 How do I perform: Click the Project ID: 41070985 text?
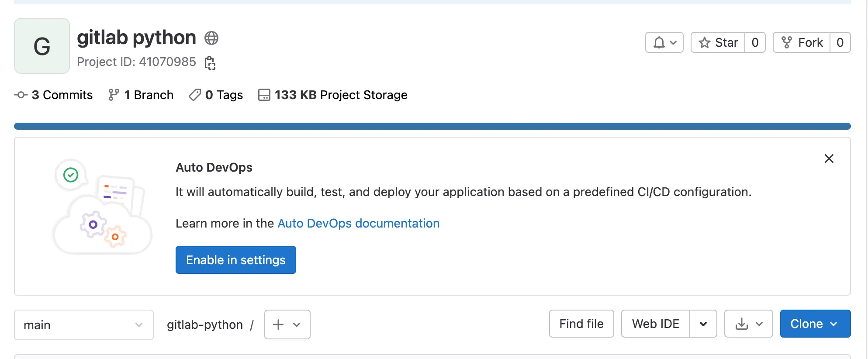click(136, 62)
